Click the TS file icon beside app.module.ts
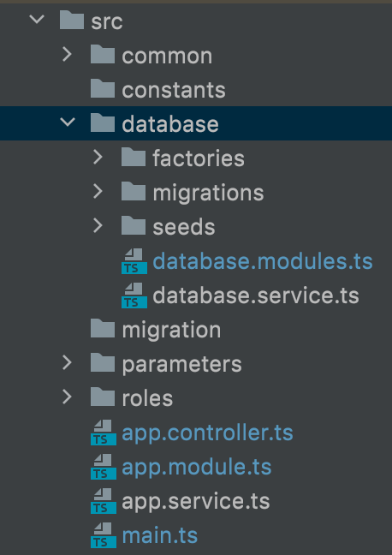 coord(104,467)
